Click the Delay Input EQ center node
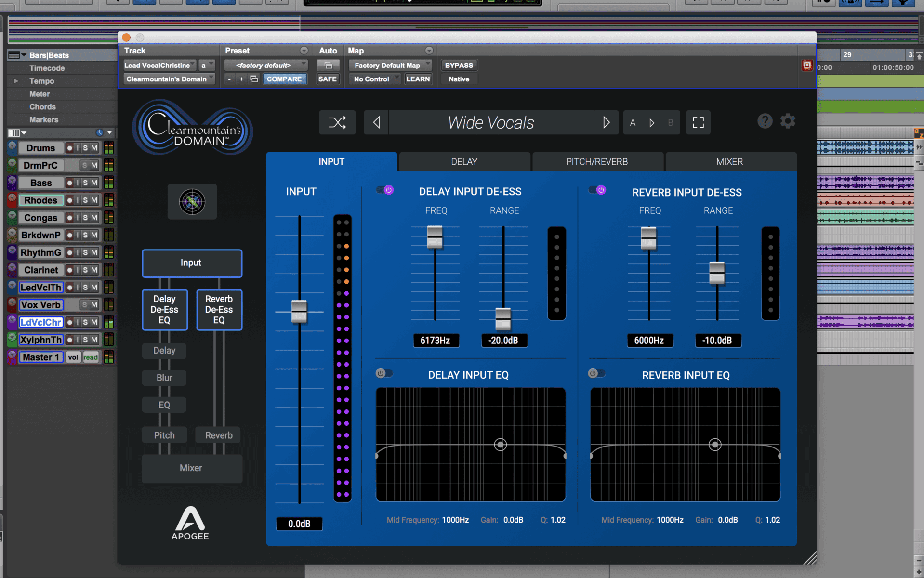The height and width of the screenshot is (578, 924). click(501, 445)
